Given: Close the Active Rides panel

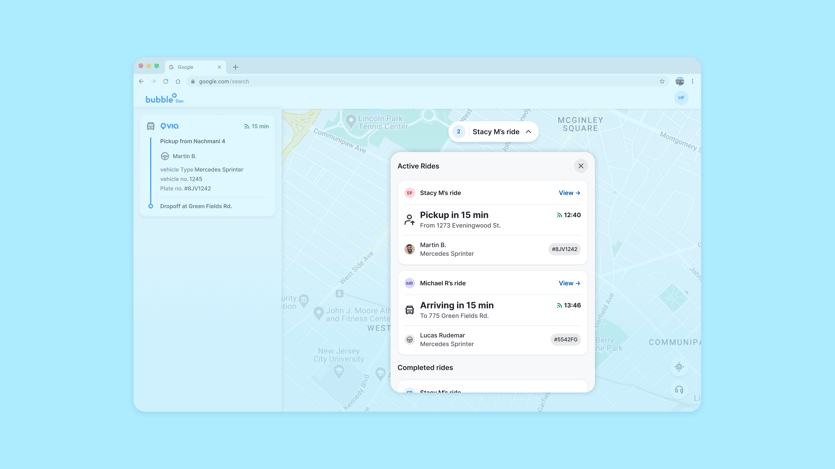Looking at the screenshot, I should [580, 166].
